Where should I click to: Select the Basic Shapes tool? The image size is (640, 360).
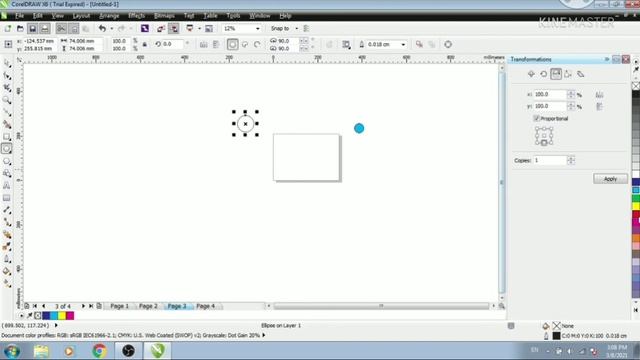click(7, 173)
